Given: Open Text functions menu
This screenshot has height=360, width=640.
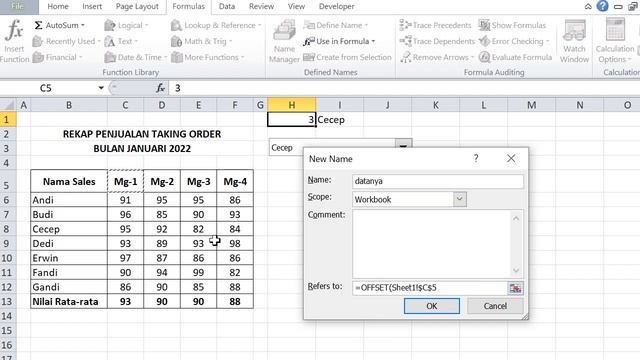Looking at the screenshot, I should [121, 41].
